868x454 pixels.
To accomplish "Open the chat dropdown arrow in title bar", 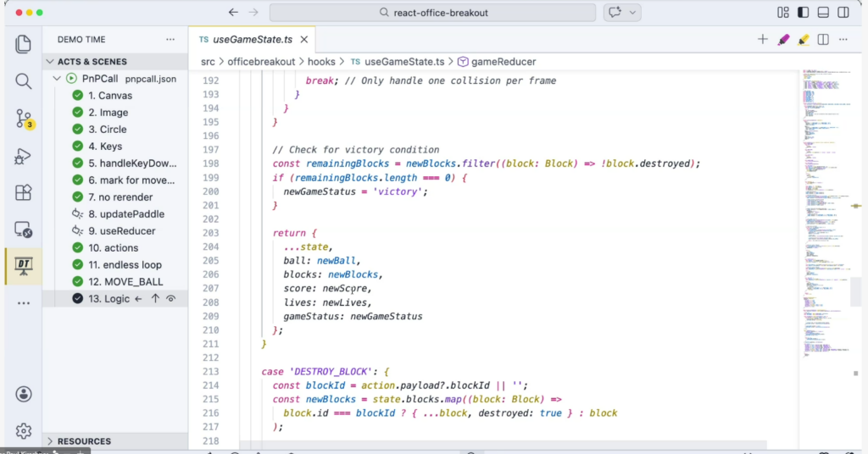I will [x=632, y=13].
